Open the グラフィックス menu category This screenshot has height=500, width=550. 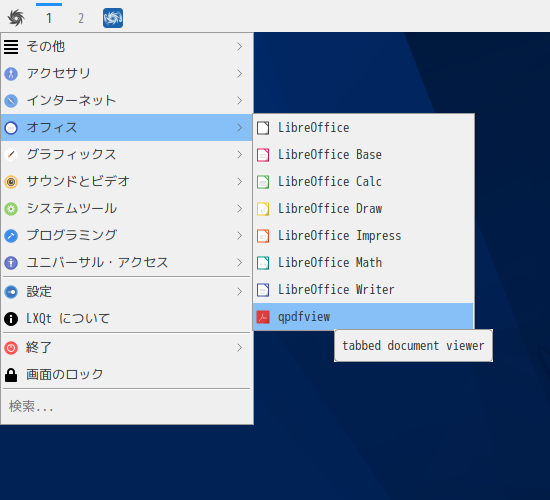[x=127, y=155]
